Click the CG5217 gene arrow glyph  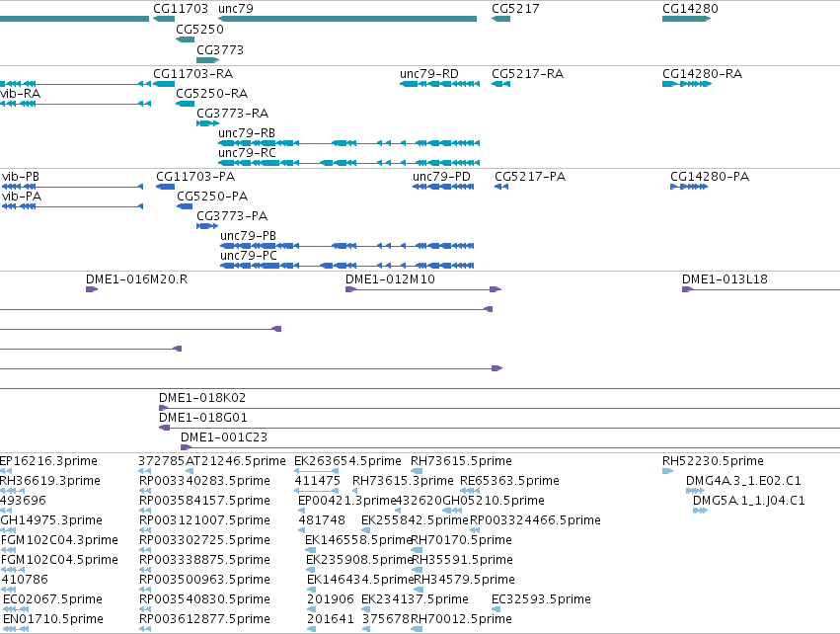pos(500,19)
